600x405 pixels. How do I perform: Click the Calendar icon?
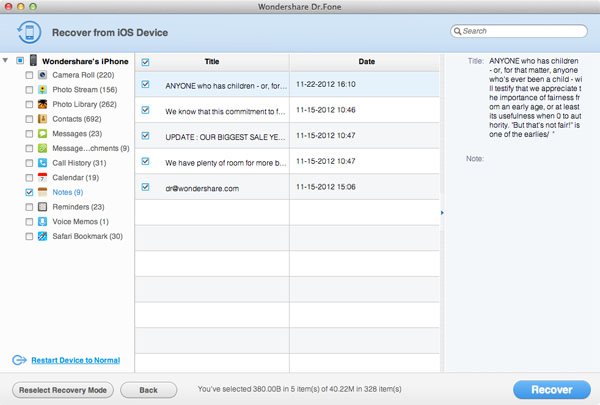coord(42,178)
